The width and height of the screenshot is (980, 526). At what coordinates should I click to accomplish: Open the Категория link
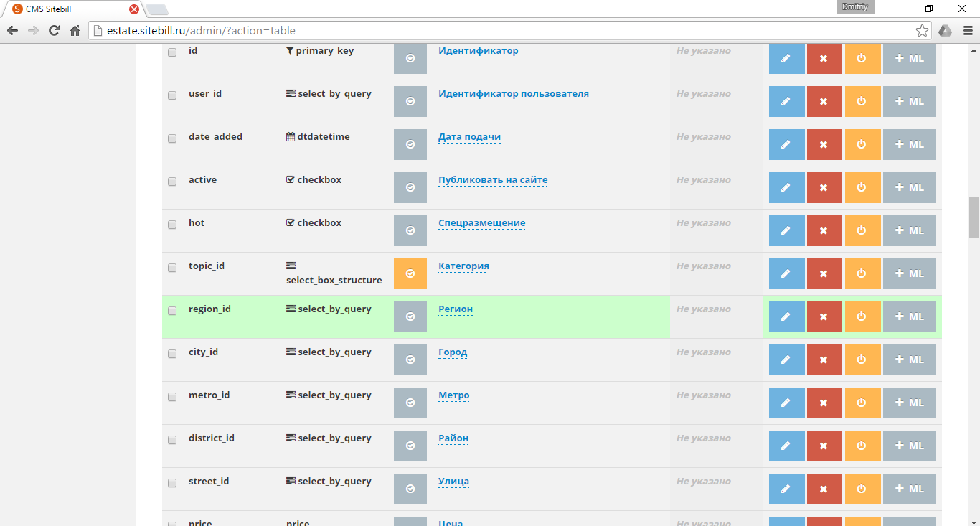coord(464,266)
